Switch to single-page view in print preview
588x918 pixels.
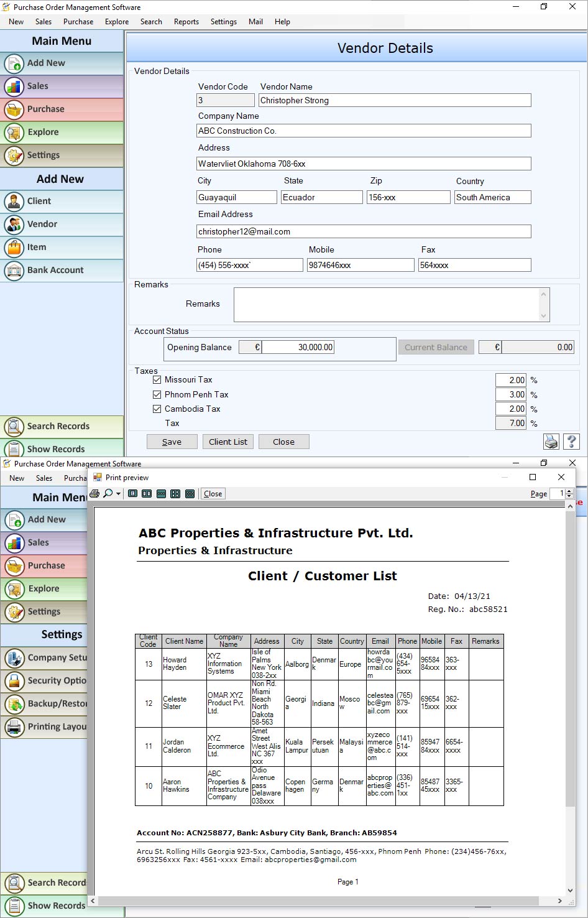(x=132, y=493)
